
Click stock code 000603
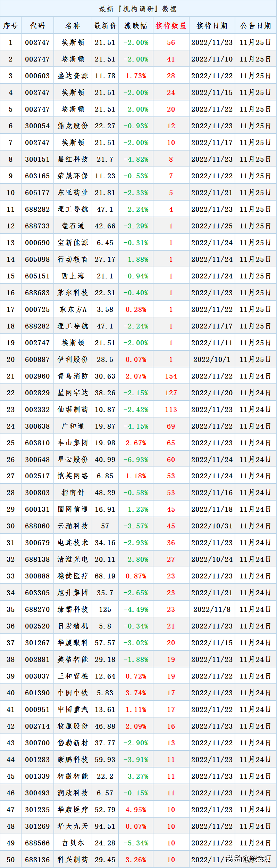(x=37, y=76)
